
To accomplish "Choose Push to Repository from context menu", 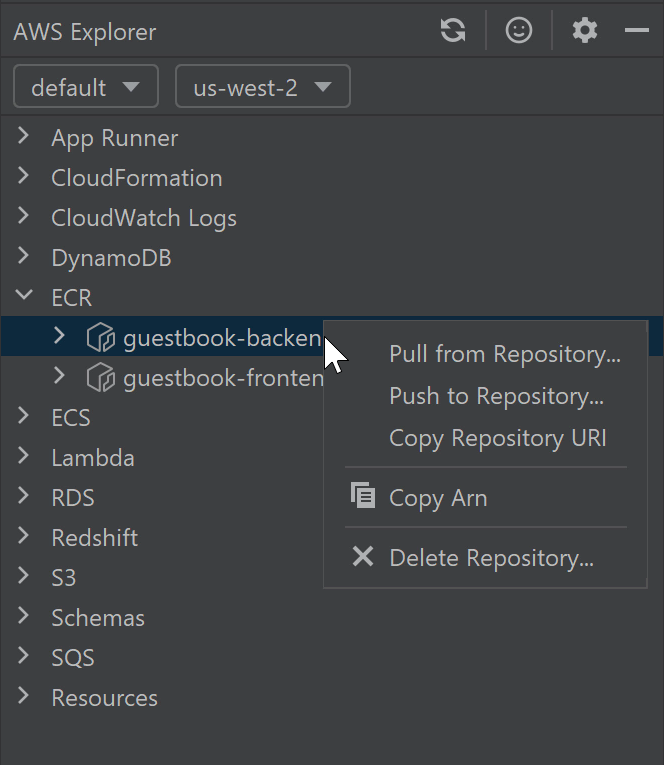I will tap(496, 396).
